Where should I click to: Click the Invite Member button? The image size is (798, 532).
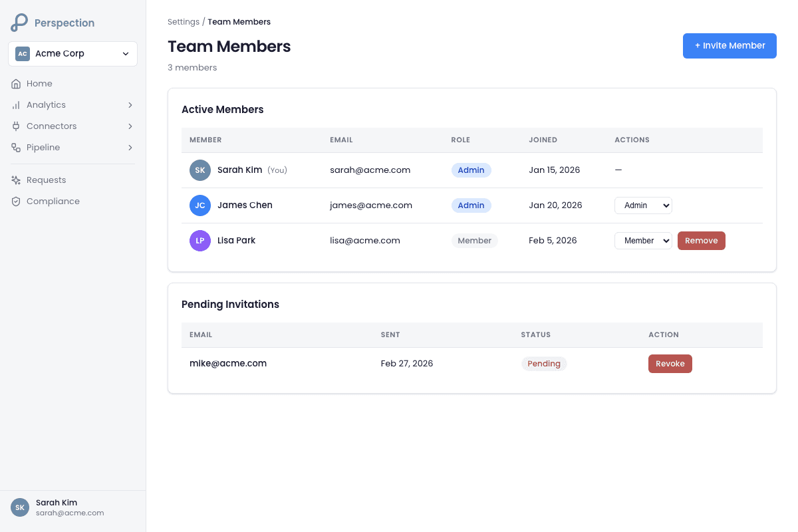[730, 46]
